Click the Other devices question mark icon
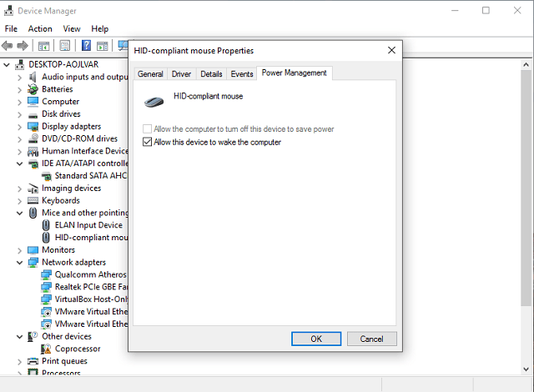Viewport: 534px width, 392px height. tap(33, 336)
